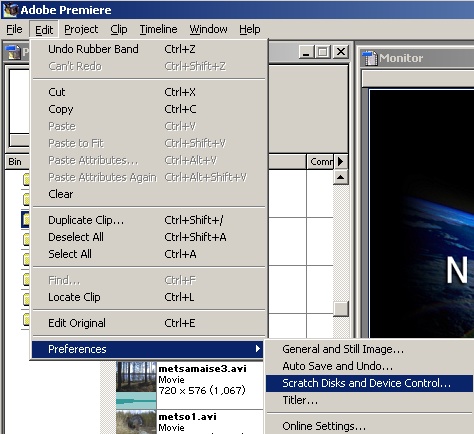474x434 pixels.
Task: Open the Help menu
Action: [250, 29]
